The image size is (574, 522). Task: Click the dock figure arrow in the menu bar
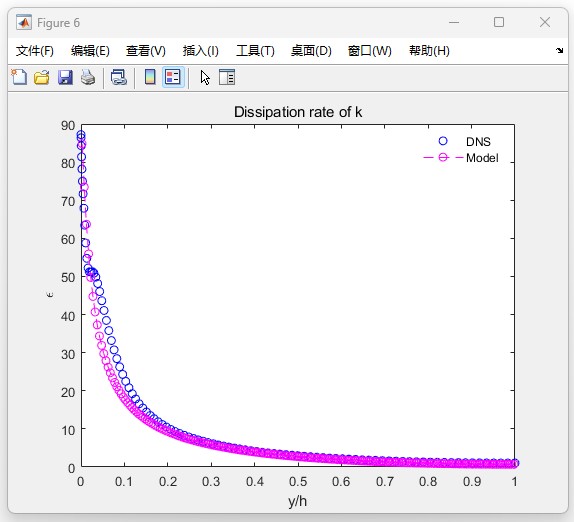coord(559,51)
